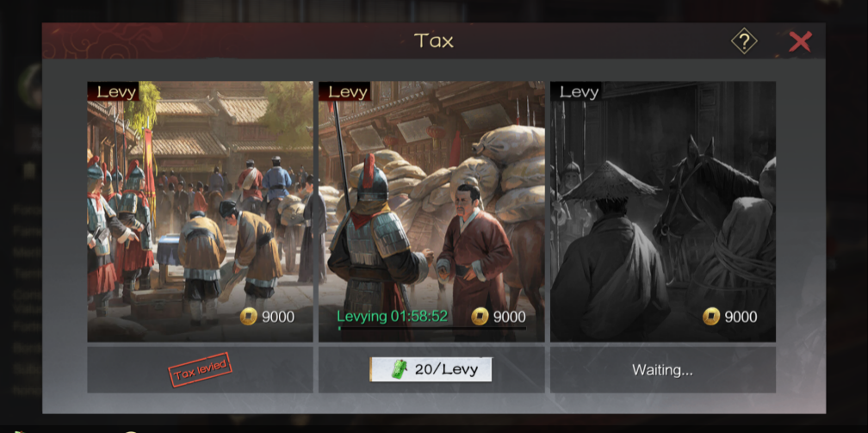Click the 9000 reward amount on waiting card
Image resolution: width=868 pixels, height=433 pixels.
coord(741,317)
